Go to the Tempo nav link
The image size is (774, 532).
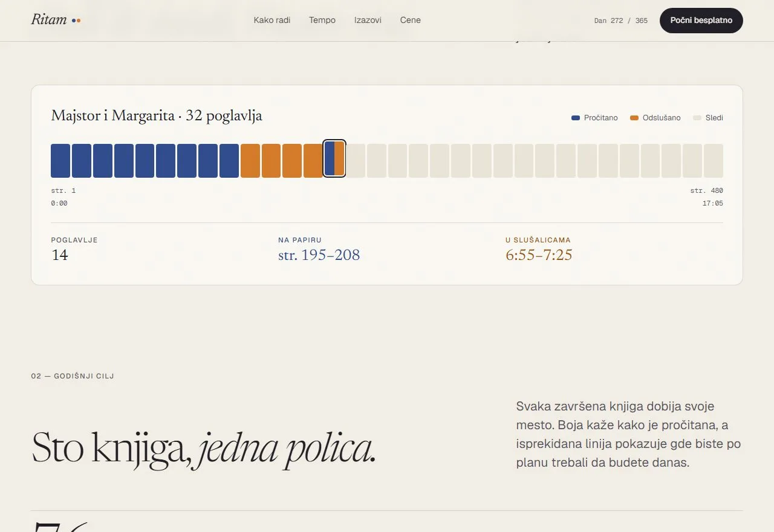point(322,20)
